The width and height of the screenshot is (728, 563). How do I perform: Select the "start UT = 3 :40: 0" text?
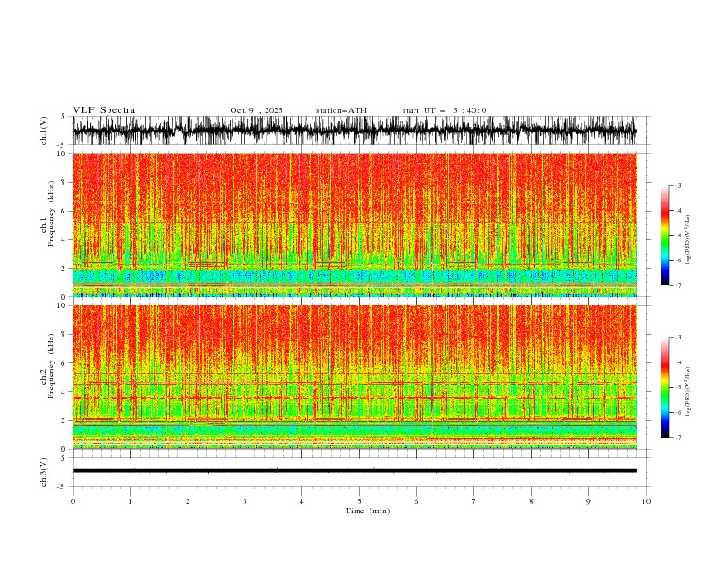[x=444, y=110]
